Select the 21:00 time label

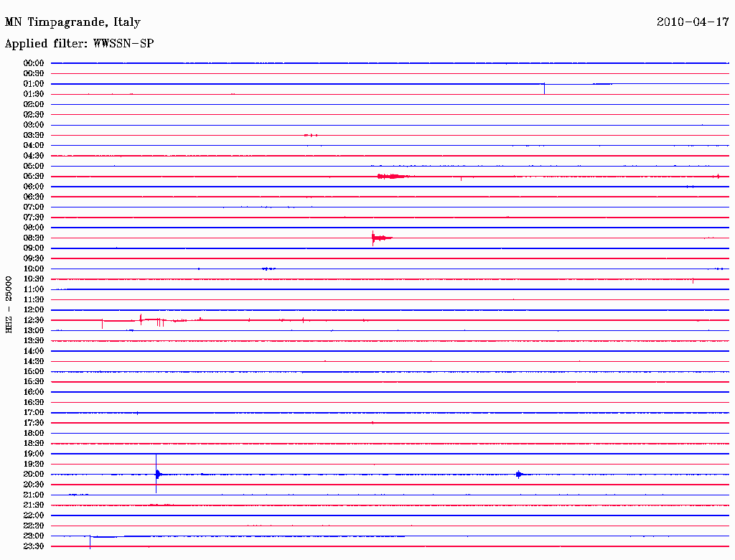click(x=34, y=495)
